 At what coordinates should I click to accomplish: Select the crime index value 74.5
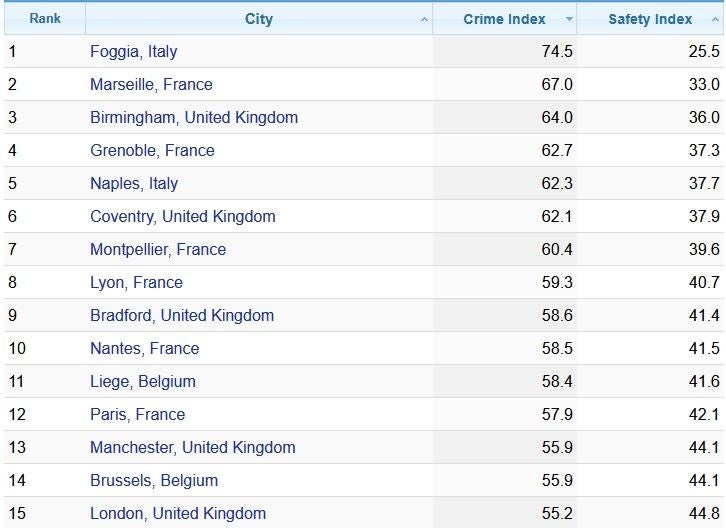(x=557, y=51)
